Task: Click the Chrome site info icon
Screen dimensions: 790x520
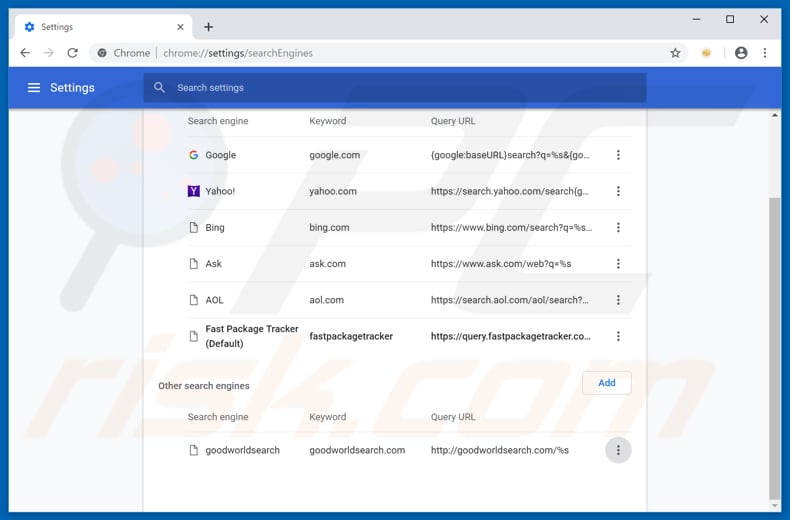Action: point(102,53)
